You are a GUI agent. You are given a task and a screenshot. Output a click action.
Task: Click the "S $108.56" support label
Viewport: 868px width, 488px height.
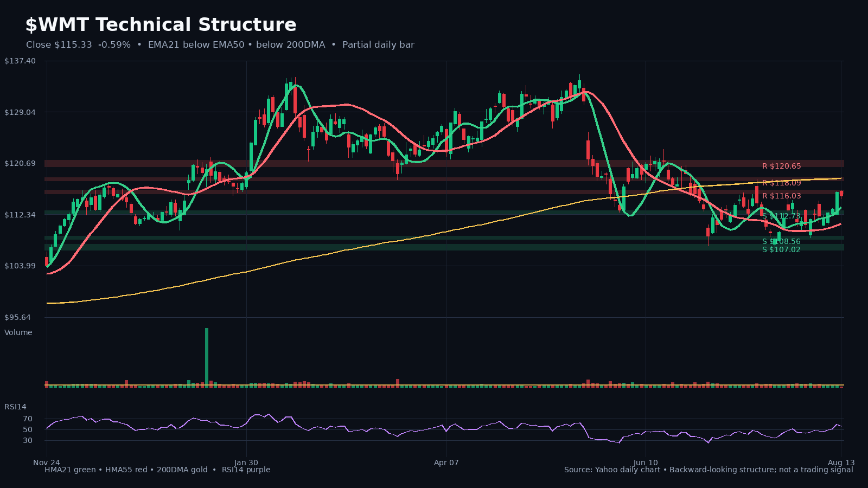[x=781, y=242]
